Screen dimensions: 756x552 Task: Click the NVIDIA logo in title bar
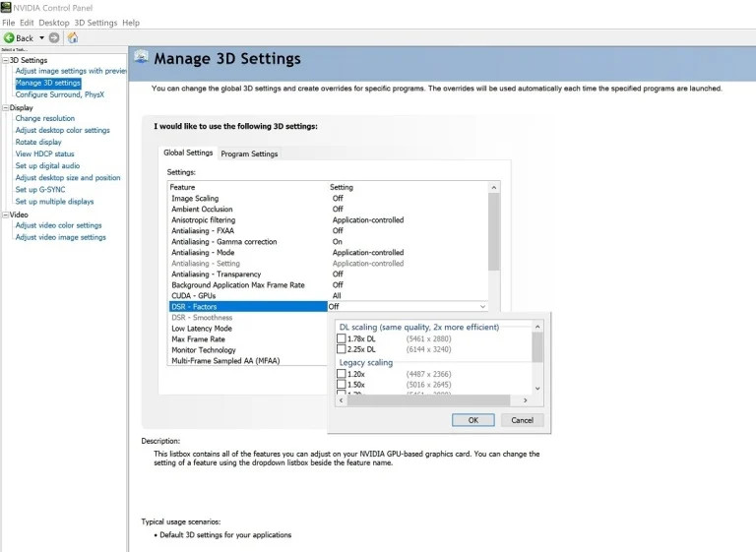pos(6,7)
